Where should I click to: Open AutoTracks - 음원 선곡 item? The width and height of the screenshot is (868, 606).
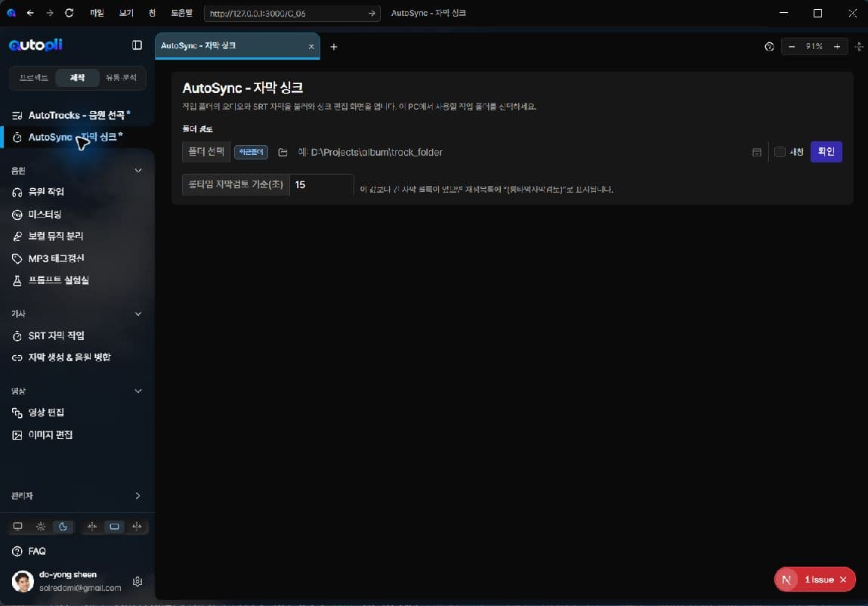[78, 115]
